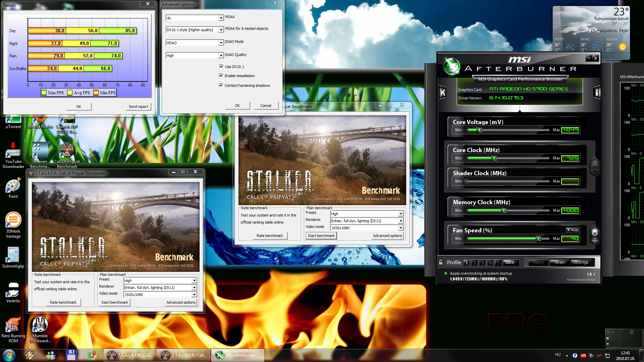Toggle Contact hardening shadows checkbox
The image size is (644, 362).
coord(221,85)
